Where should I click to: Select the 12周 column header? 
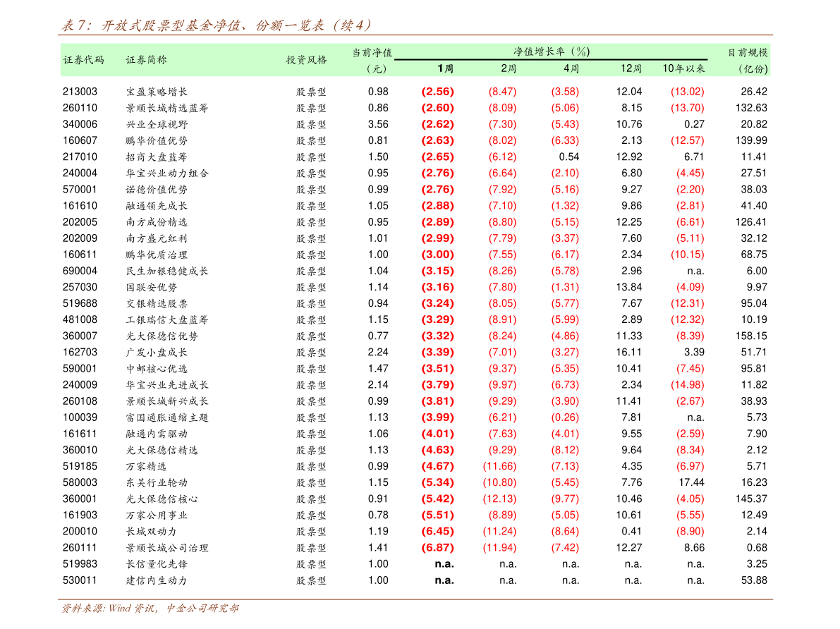tap(631, 68)
